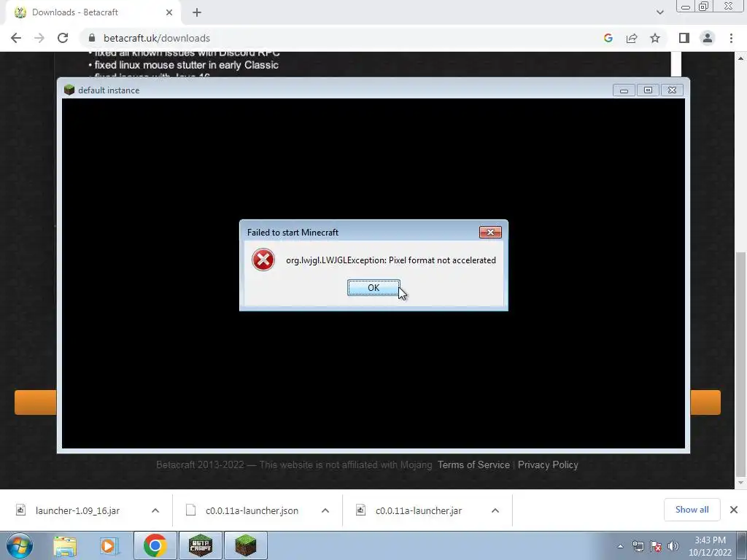Open downloaded launcher-1.09_16.jar

tap(77, 510)
